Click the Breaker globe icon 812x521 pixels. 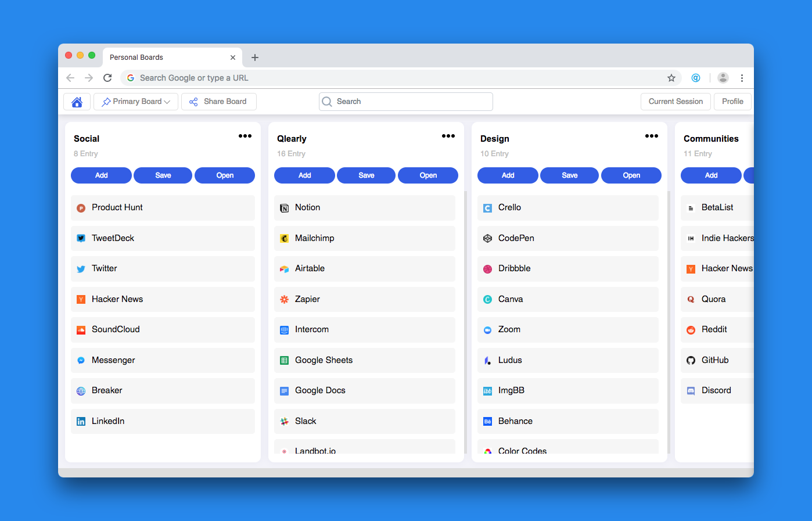[x=81, y=391]
